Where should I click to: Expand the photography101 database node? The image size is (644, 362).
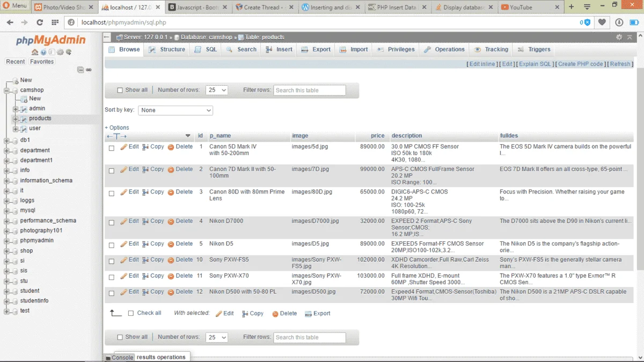click(7, 231)
